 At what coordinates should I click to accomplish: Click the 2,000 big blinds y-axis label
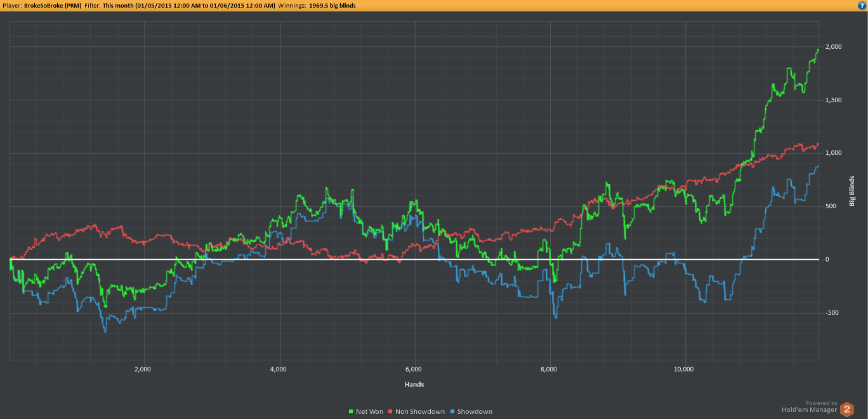[833, 47]
